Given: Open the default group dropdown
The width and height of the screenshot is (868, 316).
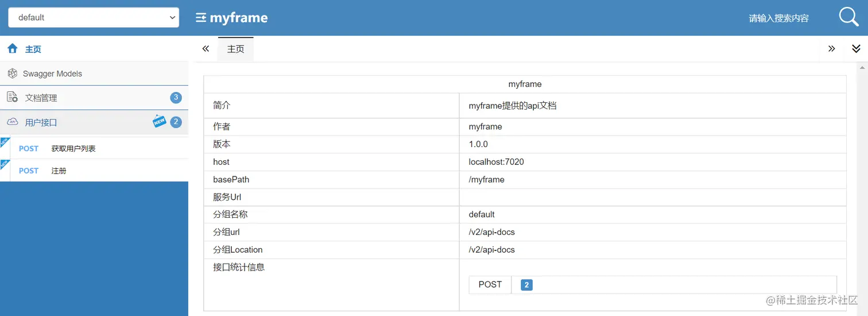Looking at the screenshot, I should tap(94, 17).
